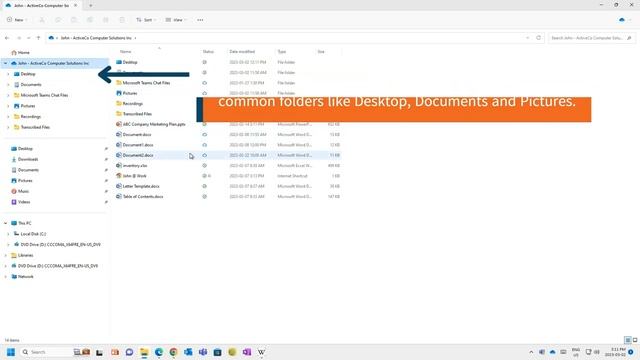The image size is (640, 360).
Task: Collapse the This PC tree node
Action: 5,223
